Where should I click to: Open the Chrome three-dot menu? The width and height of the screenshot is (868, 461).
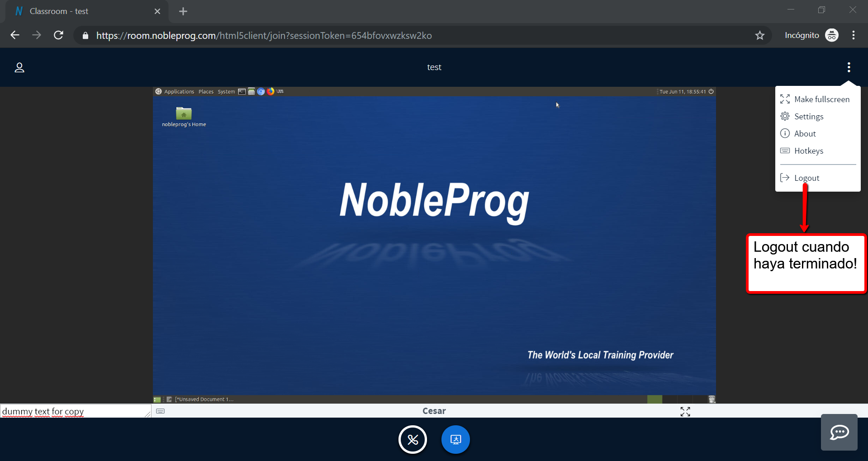tap(854, 35)
